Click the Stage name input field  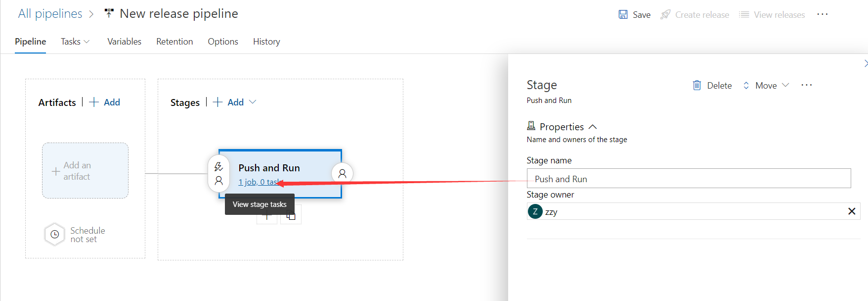[689, 179]
